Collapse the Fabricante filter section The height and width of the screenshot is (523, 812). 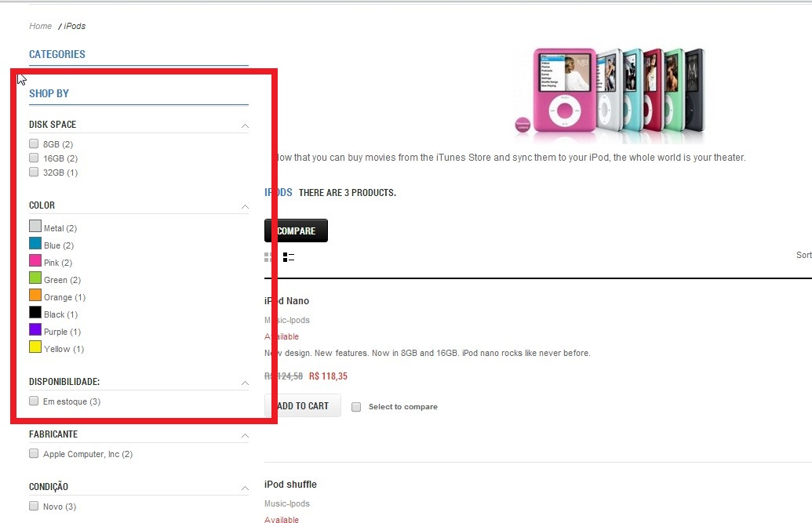[245, 435]
